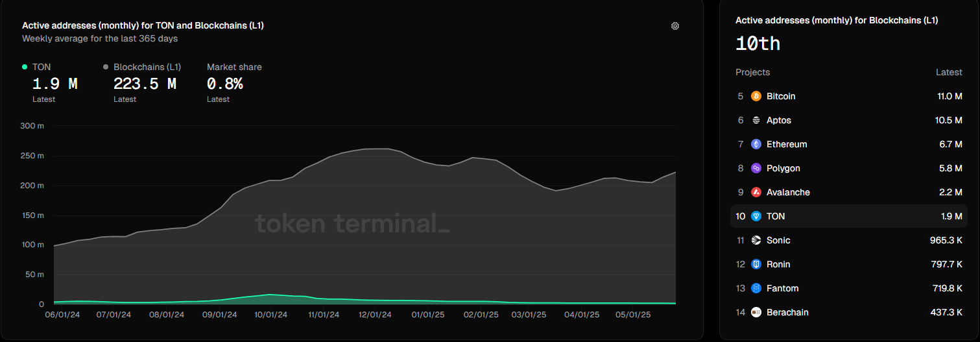Click the Ronin logo icon
The width and height of the screenshot is (980, 342).
[x=756, y=264]
